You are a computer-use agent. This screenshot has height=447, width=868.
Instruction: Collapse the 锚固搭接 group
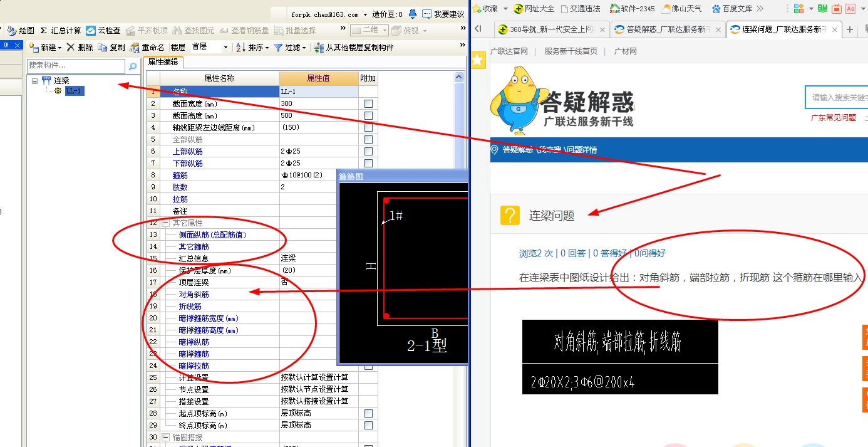click(x=165, y=437)
